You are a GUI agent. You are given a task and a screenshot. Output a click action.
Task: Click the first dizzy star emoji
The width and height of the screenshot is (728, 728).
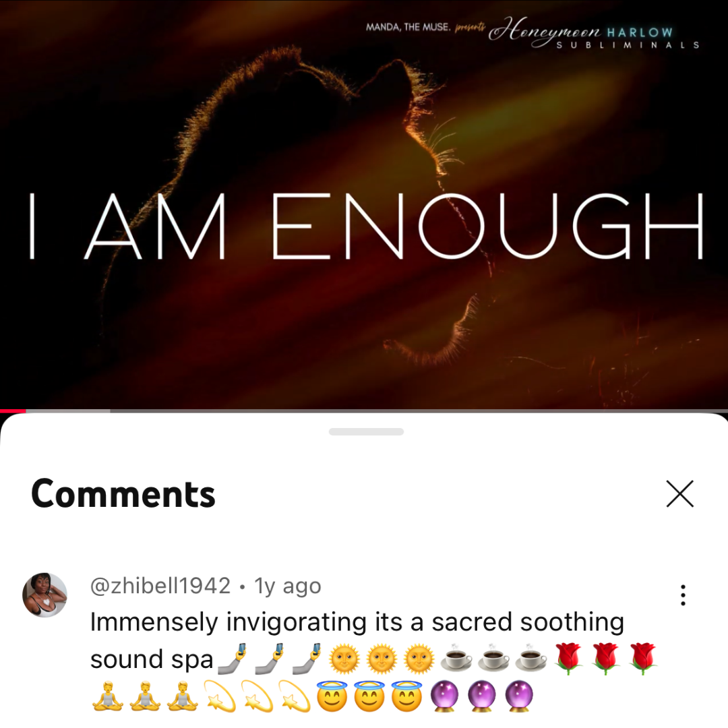220,696
